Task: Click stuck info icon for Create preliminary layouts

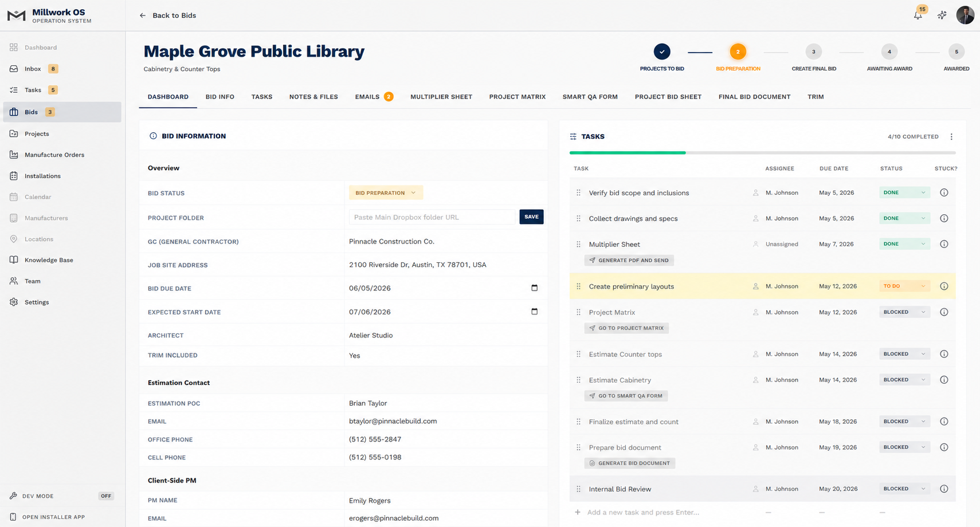Action: coord(944,286)
